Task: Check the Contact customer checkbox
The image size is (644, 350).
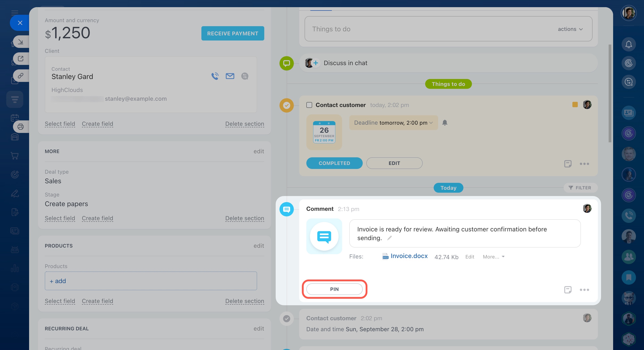Action: pos(309,105)
